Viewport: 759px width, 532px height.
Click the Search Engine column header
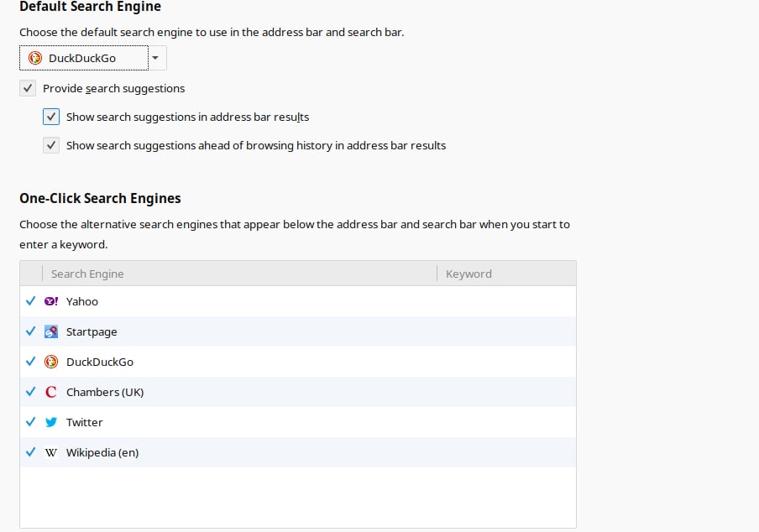pyautogui.click(x=239, y=274)
